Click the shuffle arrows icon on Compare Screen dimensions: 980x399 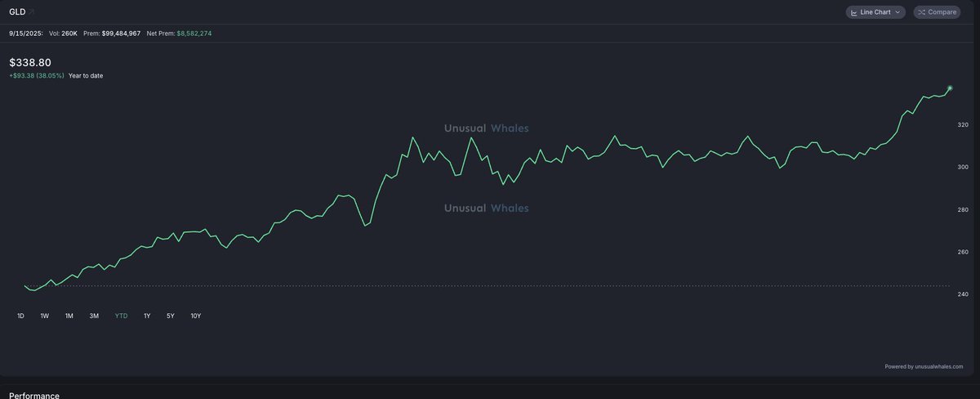point(922,12)
